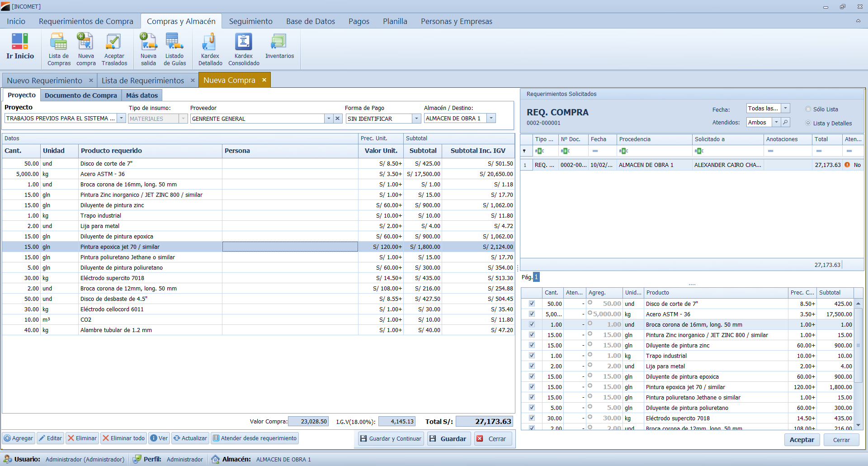
Task: Expand the Forma de Pago dropdown
Action: 416,119
